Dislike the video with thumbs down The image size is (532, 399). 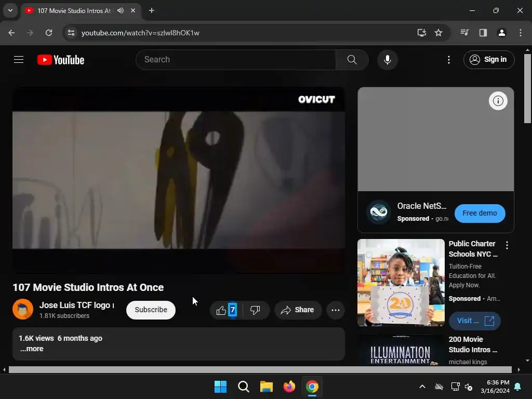255,310
